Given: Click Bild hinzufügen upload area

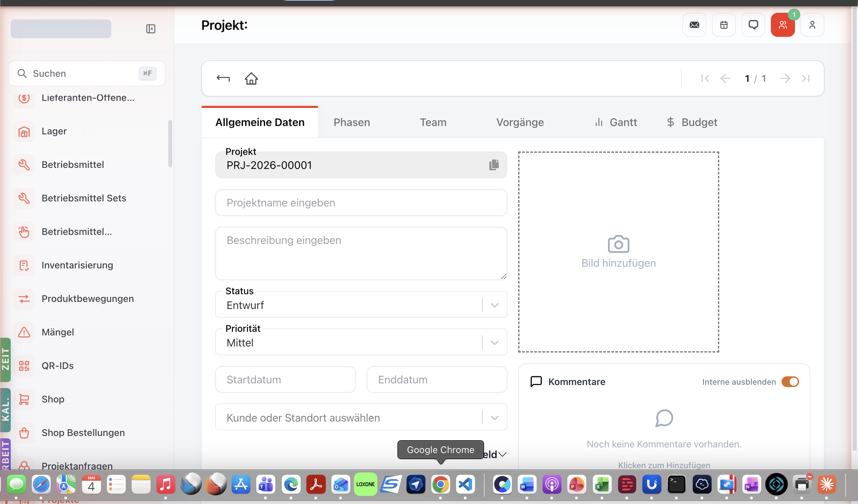Looking at the screenshot, I should 618,252.
